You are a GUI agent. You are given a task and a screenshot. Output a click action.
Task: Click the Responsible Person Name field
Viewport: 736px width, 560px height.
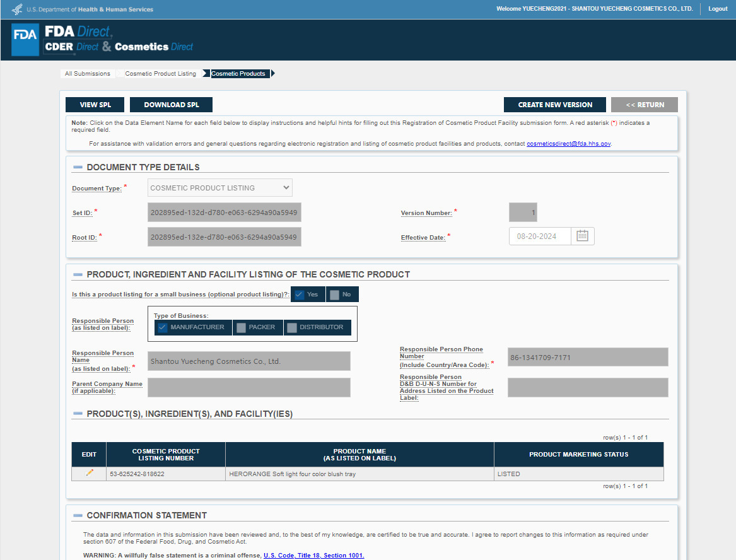point(248,361)
